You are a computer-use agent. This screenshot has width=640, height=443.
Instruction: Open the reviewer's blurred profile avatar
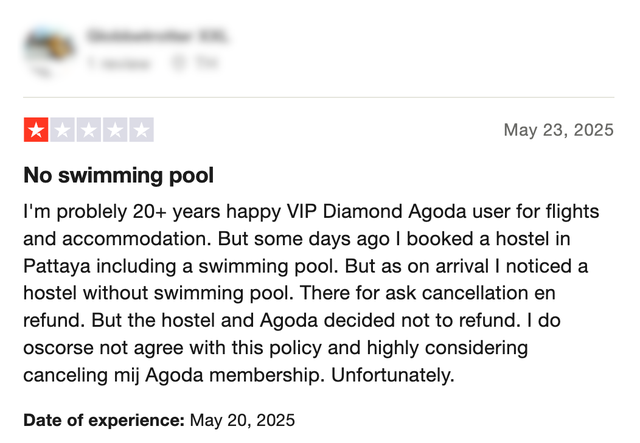point(49,50)
